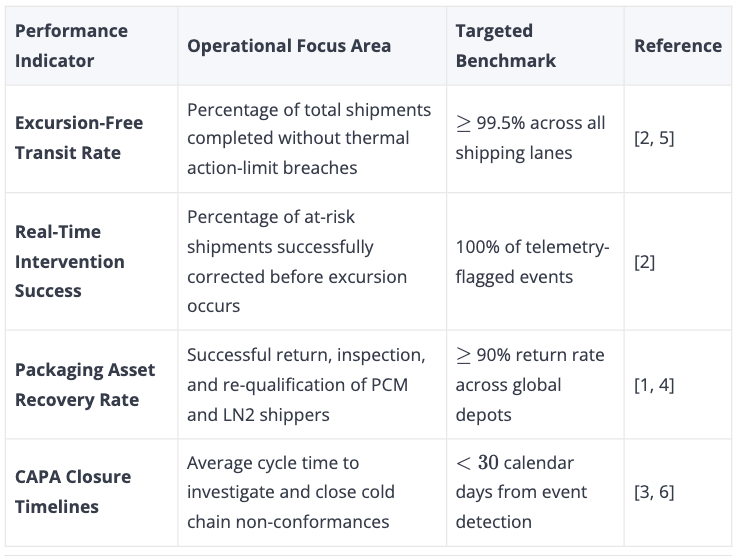Click the ≥ 99.5% across all shipping lanes benchmark
Viewport: 736px width, 556px height.
530,138
